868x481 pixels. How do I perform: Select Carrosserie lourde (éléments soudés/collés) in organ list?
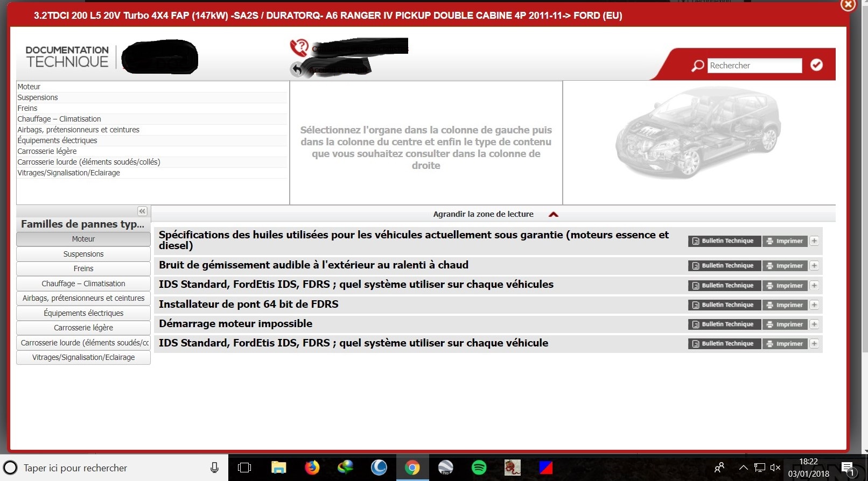click(152, 162)
